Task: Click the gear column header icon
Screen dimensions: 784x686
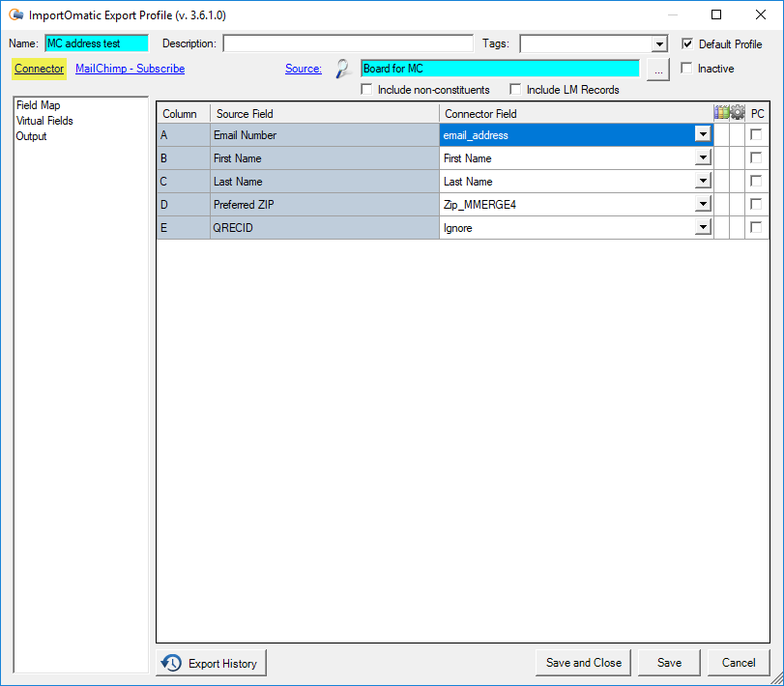Action: (737, 113)
